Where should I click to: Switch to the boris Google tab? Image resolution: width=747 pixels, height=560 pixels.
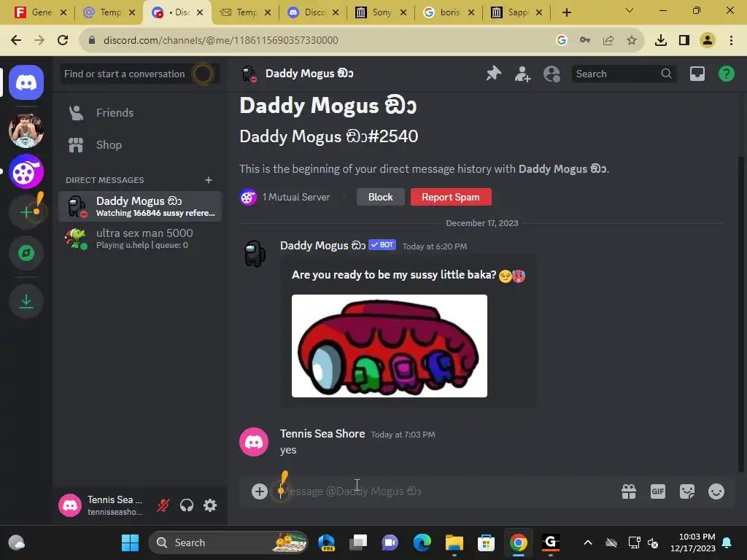point(449,12)
